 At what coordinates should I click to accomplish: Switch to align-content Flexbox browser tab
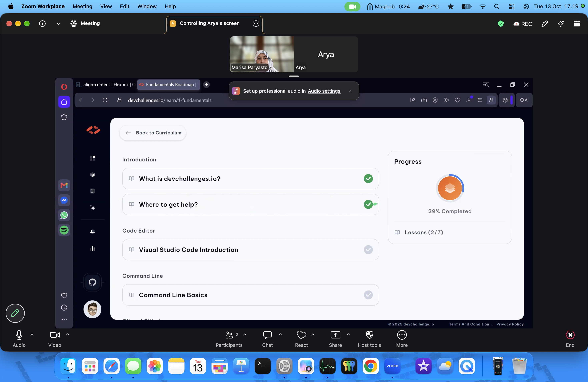coord(105,85)
